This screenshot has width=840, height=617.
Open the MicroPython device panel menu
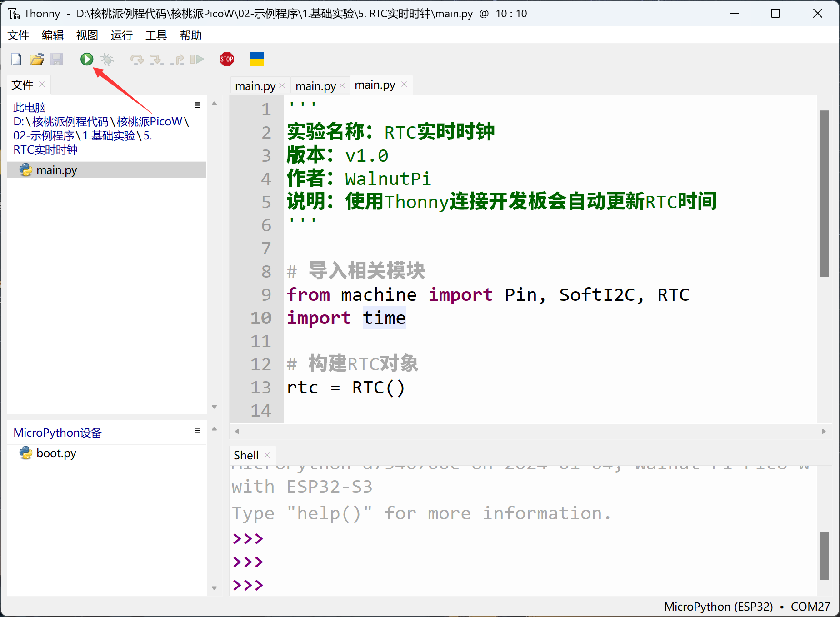coord(197,431)
